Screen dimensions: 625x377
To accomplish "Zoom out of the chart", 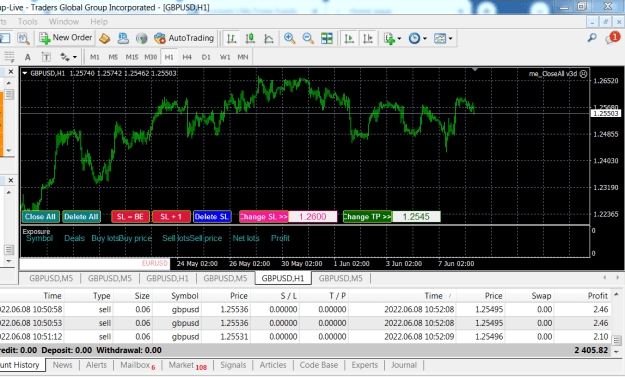I will click(308, 38).
